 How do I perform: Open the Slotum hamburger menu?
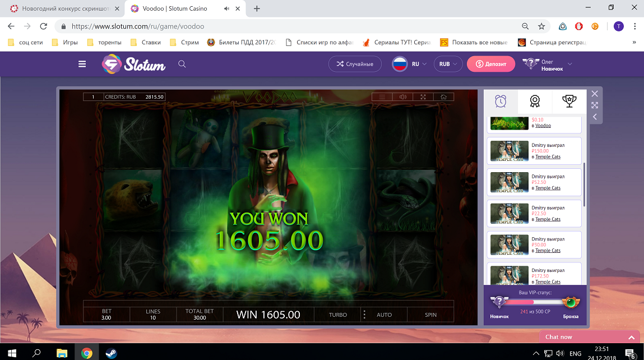(82, 64)
